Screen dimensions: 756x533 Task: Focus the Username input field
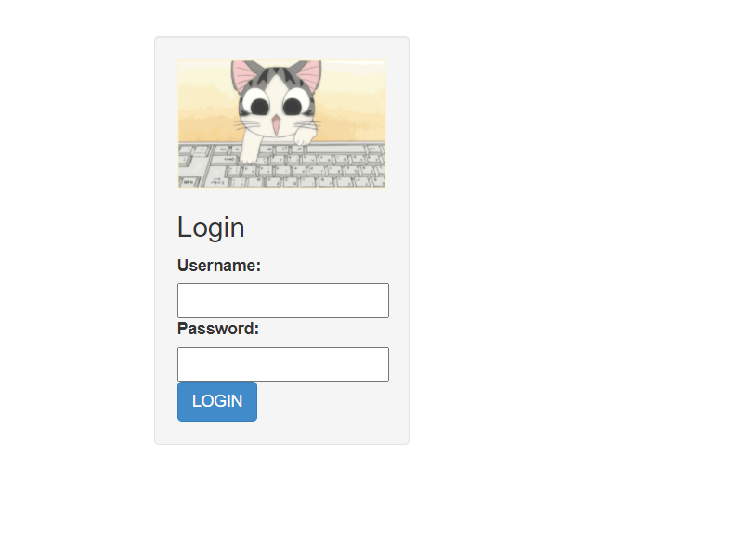click(283, 300)
